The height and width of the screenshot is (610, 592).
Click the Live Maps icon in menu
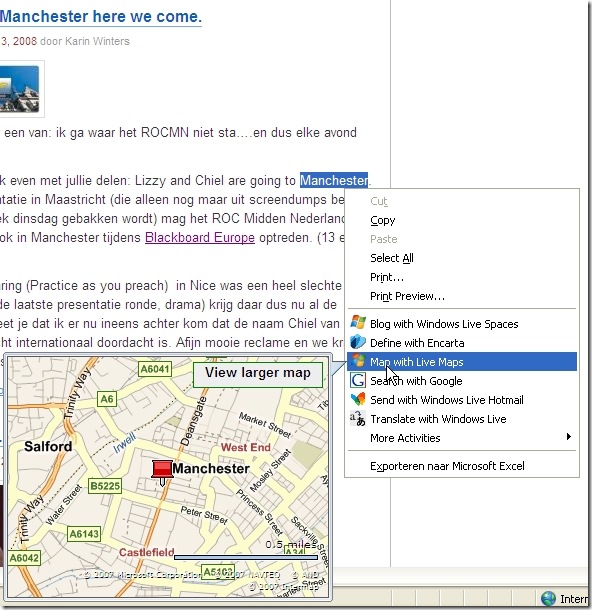358,361
